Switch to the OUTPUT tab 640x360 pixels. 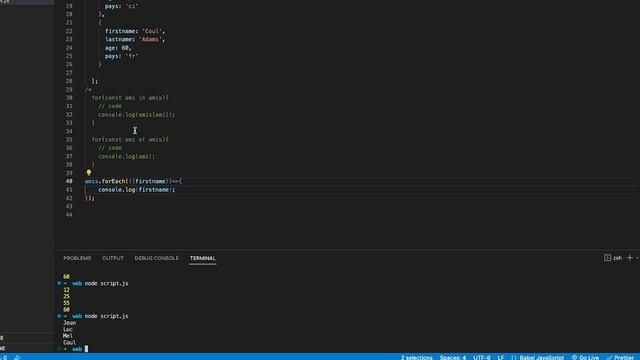pos(113,258)
